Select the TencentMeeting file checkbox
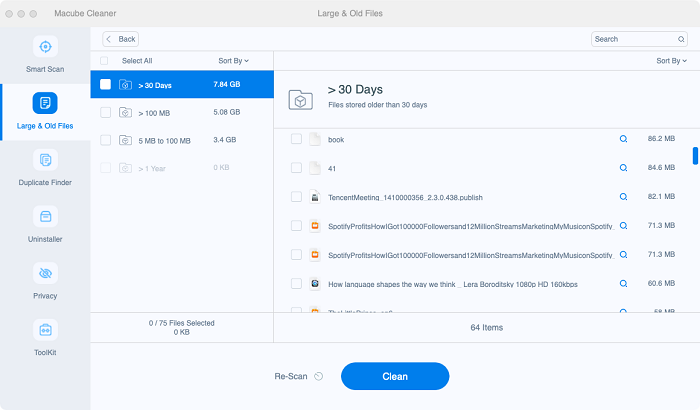 tap(296, 197)
